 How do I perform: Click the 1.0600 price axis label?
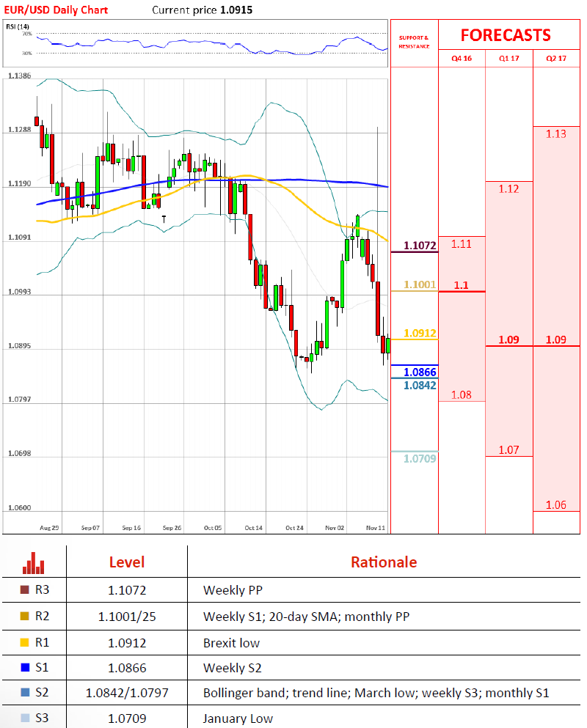point(20,508)
